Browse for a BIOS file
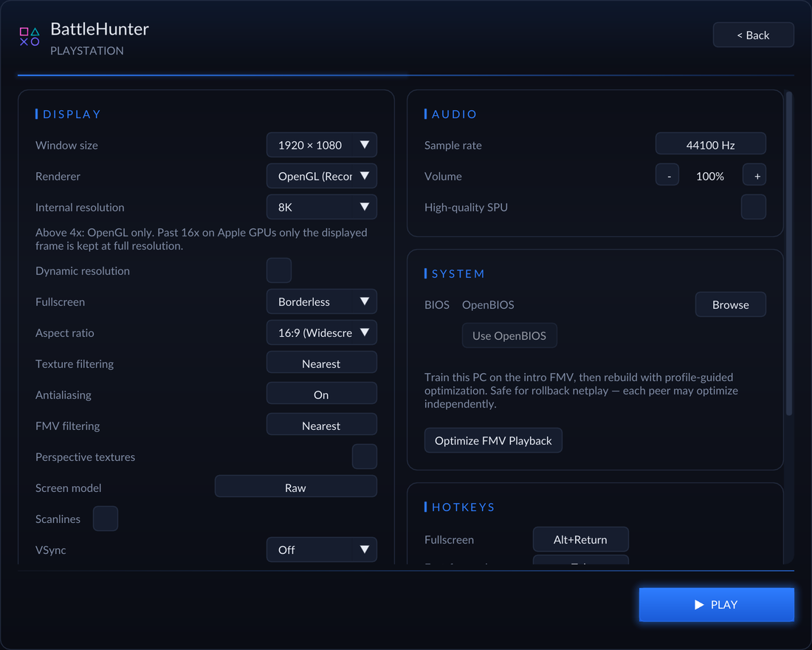 tap(731, 305)
